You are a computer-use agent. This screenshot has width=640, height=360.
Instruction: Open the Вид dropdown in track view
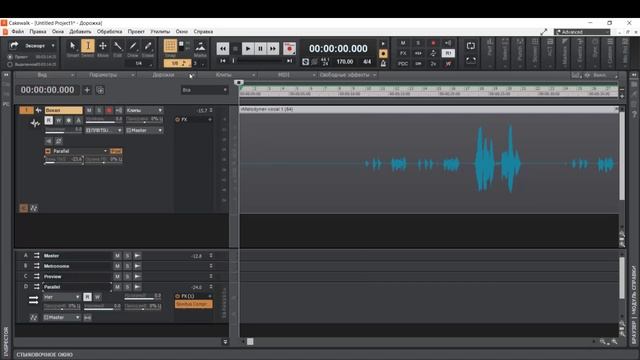click(45, 75)
